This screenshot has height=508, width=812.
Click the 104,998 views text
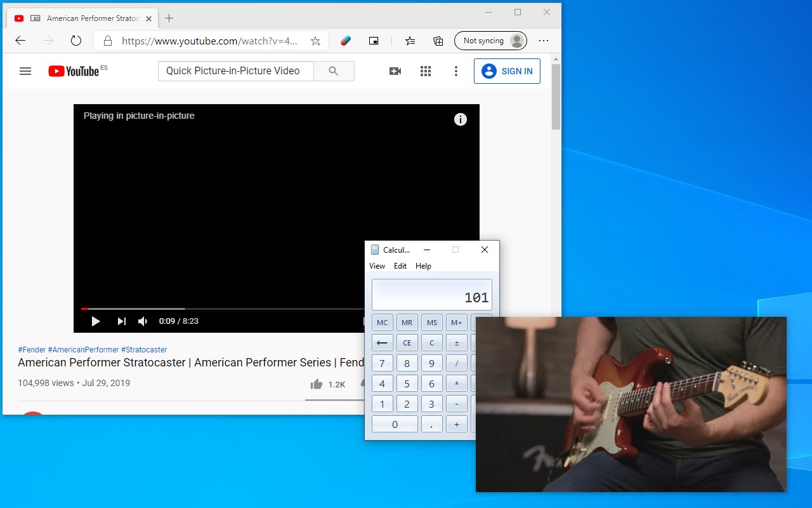point(46,383)
